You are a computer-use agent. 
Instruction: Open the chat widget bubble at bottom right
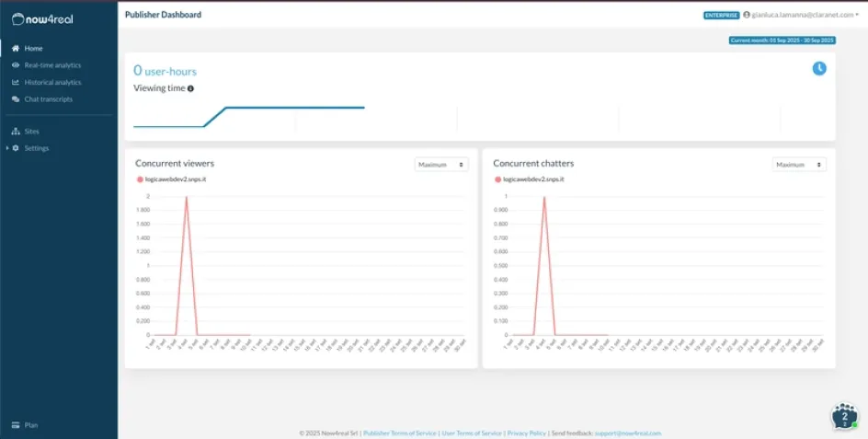[x=844, y=416]
